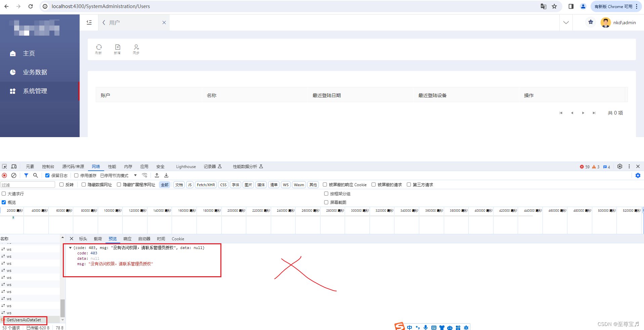Open the tab list chevron next to 用户 tab
This screenshot has width=644, height=330.
(x=566, y=22)
